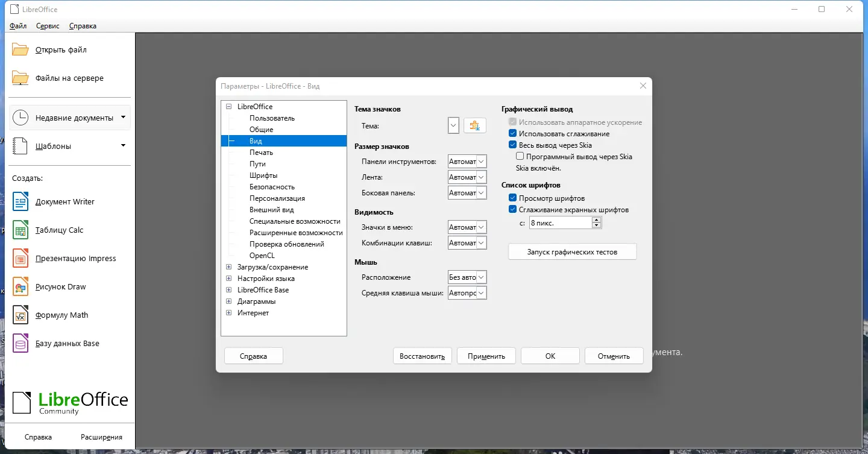Click the Recent Documents clock icon
Viewport: 868px width, 454px height.
(x=20, y=118)
